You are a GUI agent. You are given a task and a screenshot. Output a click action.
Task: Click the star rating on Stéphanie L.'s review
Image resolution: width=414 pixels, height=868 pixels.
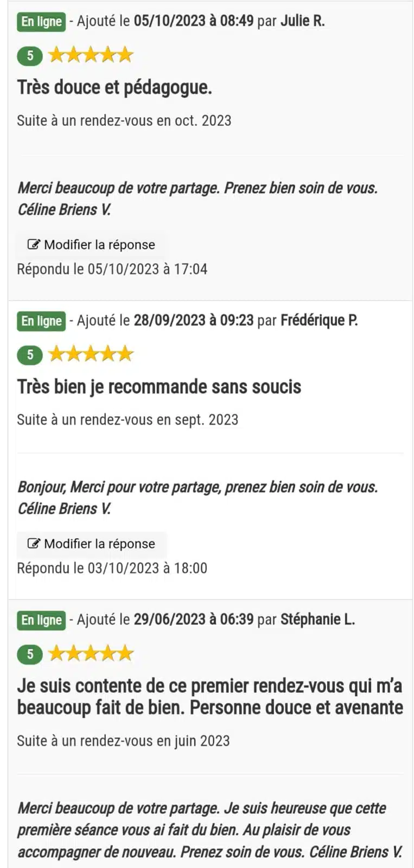(x=91, y=654)
